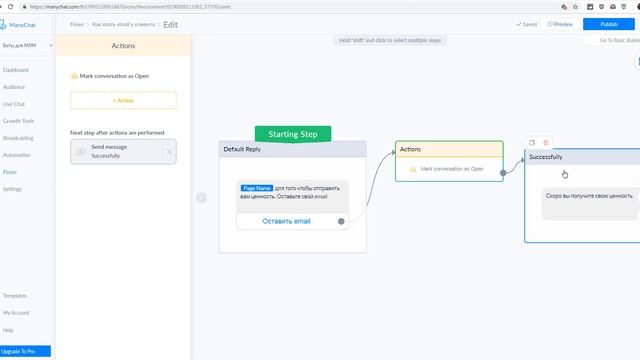
Task: Open Templates
Action: point(15,296)
